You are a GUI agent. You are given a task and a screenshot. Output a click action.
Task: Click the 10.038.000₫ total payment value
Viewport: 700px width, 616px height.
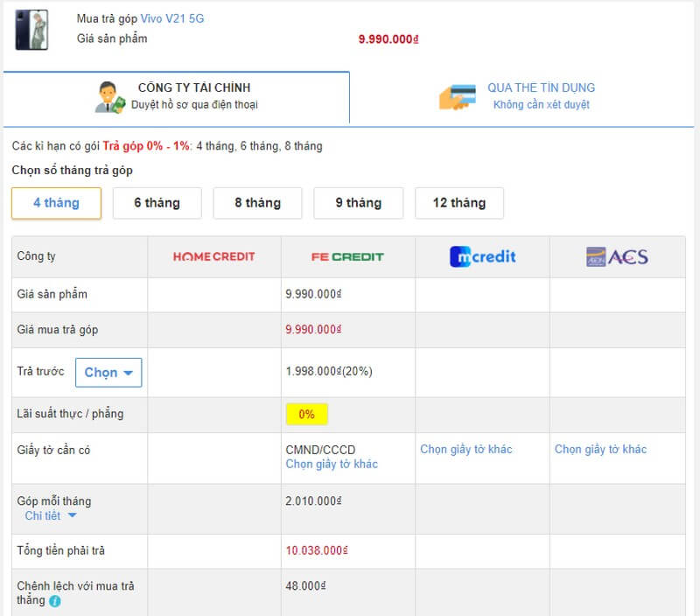(317, 550)
